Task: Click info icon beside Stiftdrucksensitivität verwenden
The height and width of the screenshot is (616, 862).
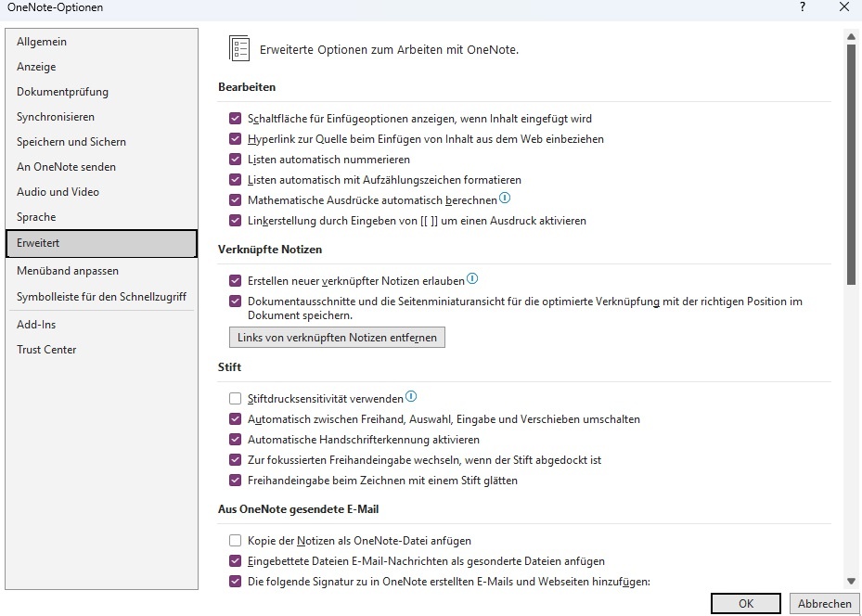Action: [411, 396]
